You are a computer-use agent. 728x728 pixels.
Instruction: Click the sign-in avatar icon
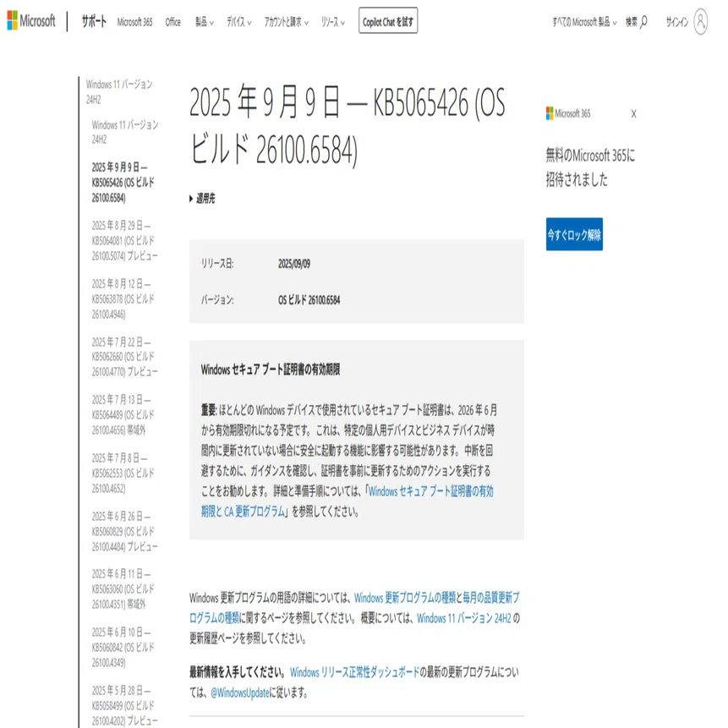(x=701, y=21)
